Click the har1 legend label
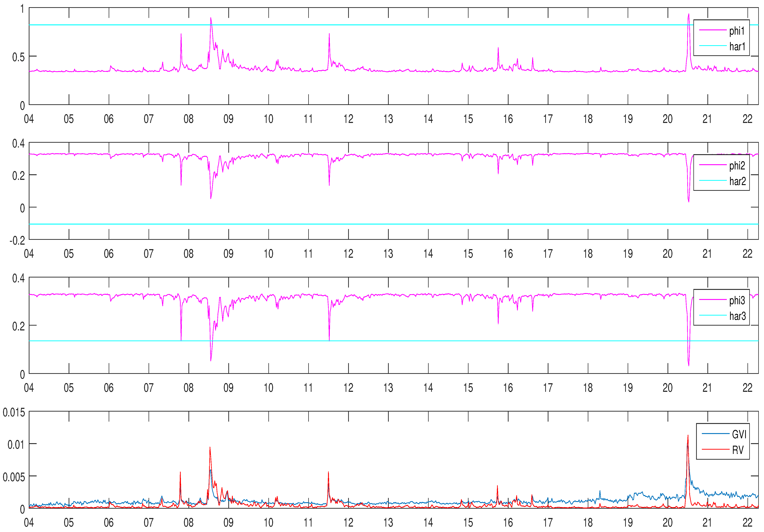This screenshot has height=532, width=764. click(x=737, y=46)
